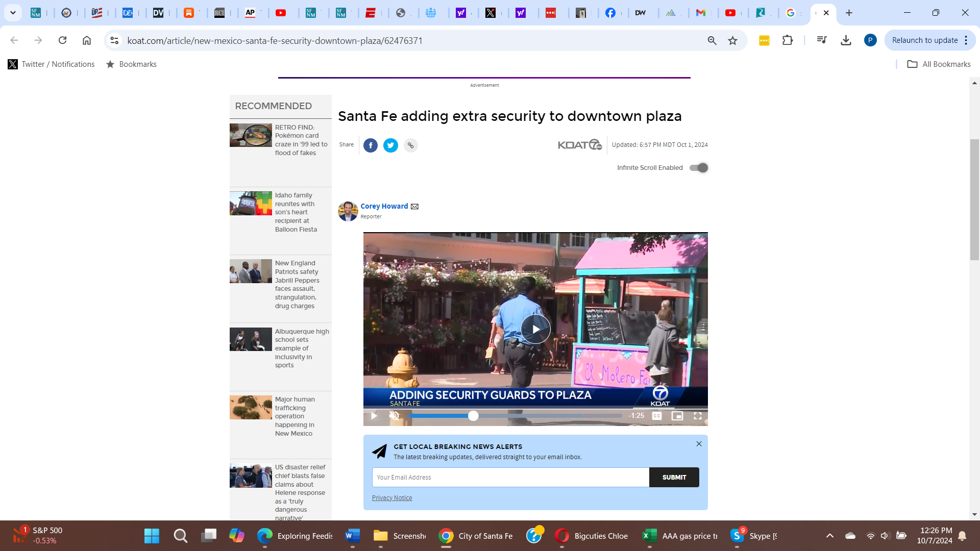Open Twitter / Notifications bookmark
This screenshot has height=551, width=980.
(51, 64)
